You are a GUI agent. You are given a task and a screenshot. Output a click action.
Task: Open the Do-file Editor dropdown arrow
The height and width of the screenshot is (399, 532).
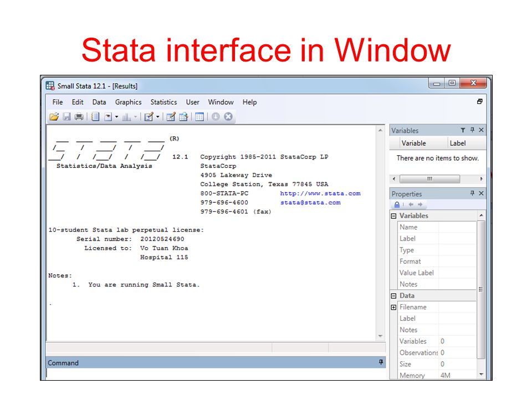click(158, 117)
